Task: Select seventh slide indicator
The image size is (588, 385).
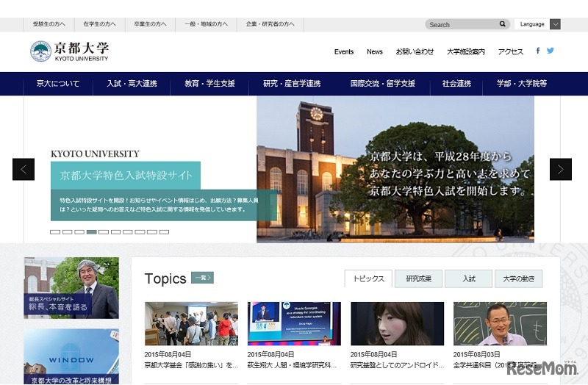Action: (127, 232)
